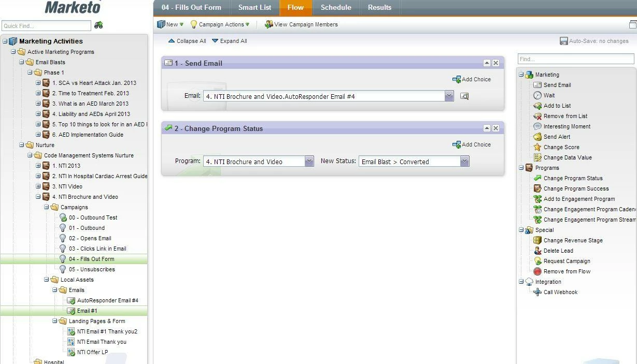Image resolution: width=637 pixels, height=364 pixels.
Task: Select the Flow tab
Action: (295, 7)
